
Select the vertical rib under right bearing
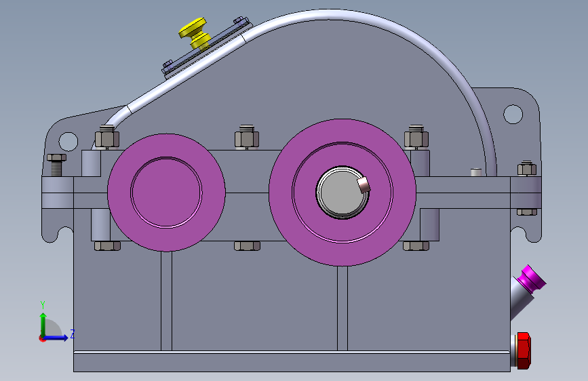342,308
